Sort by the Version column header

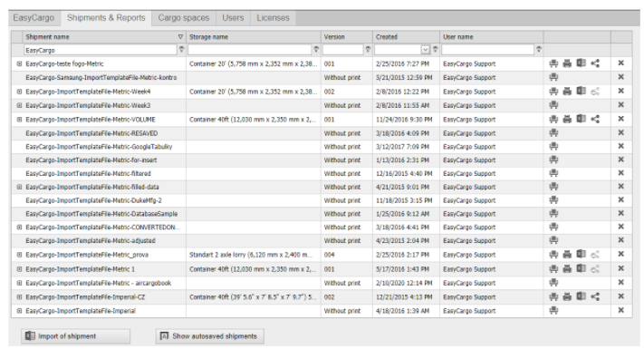tap(347, 36)
